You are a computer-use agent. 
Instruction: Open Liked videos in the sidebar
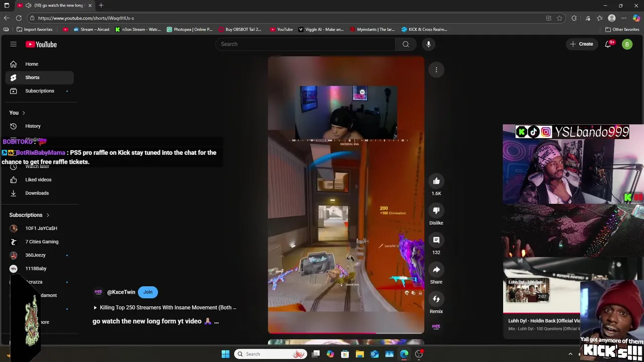40,179
